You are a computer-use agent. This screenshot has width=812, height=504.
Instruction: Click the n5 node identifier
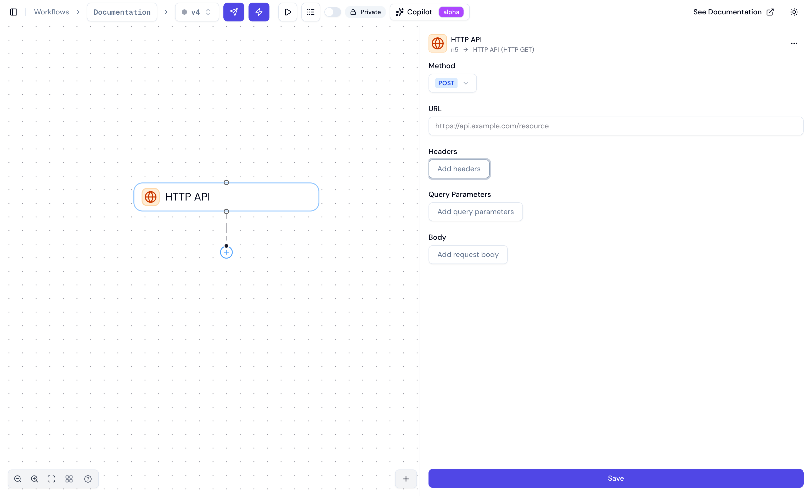[x=454, y=50]
